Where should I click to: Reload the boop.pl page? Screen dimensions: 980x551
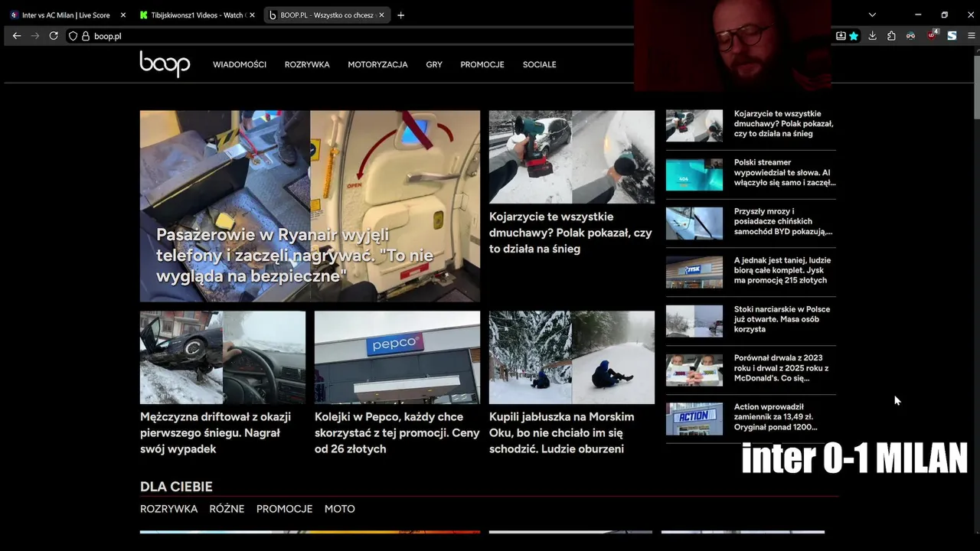[54, 36]
